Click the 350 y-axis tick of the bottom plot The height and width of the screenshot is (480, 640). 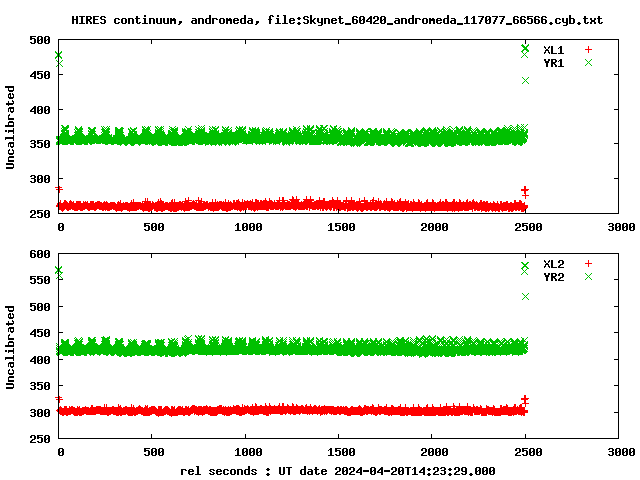40,386
